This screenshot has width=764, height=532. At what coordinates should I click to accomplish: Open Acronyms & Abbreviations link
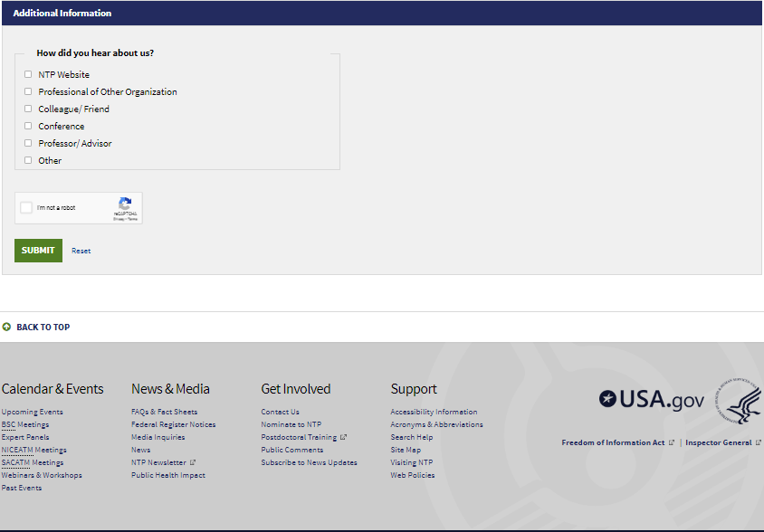point(436,424)
